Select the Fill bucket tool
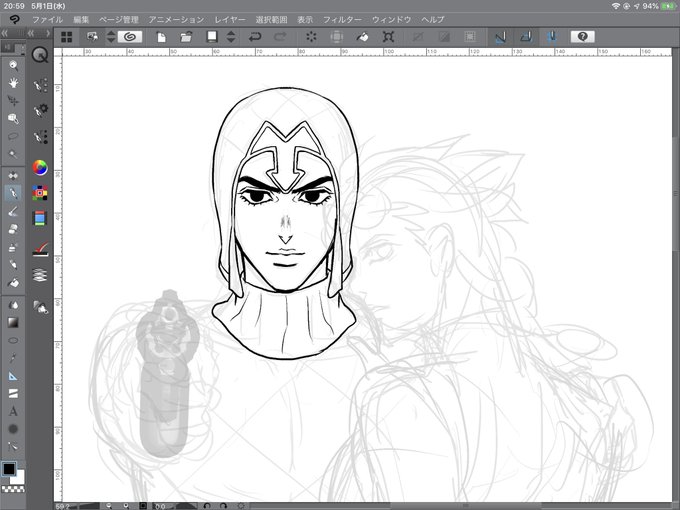Viewport: 680px width, 510px height. click(x=13, y=283)
